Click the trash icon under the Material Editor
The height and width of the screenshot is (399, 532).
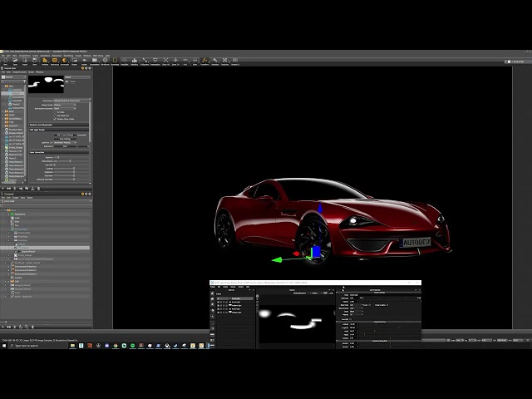point(38,189)
